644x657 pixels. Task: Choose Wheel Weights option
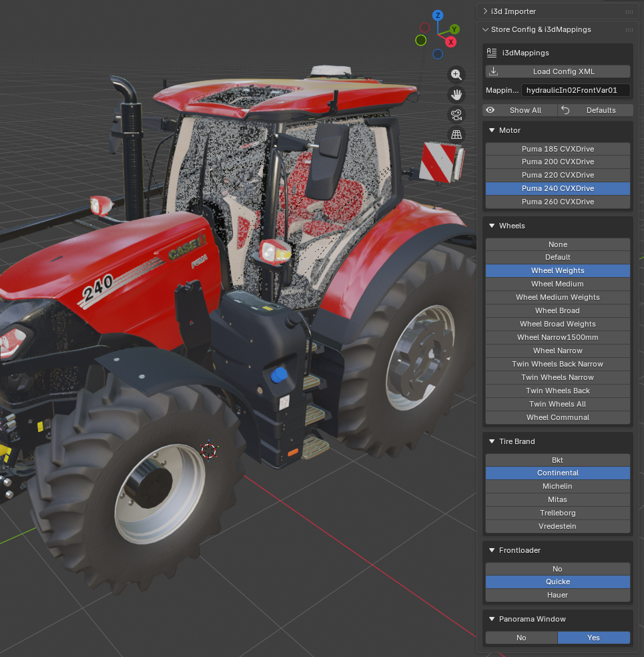[558, 270]
